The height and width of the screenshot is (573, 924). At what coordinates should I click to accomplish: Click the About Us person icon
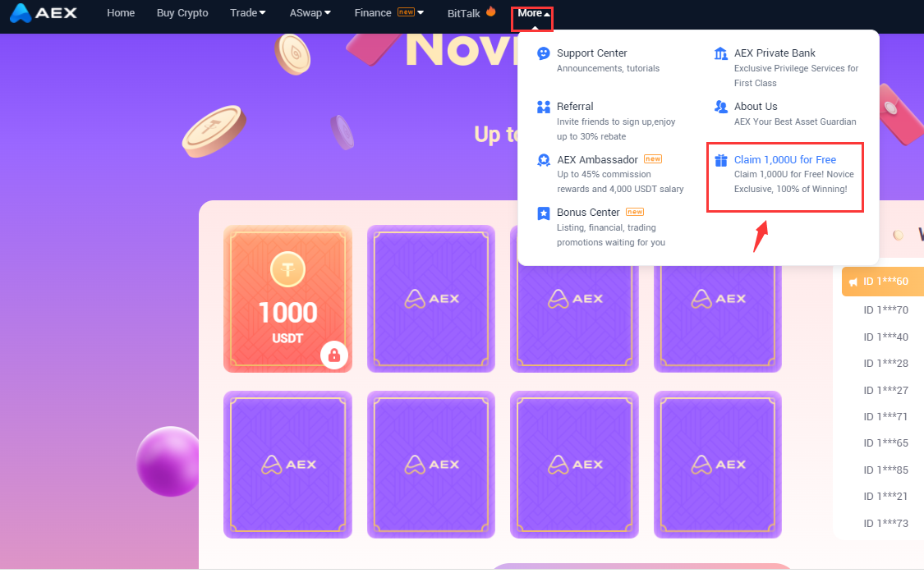pos(720,107)
